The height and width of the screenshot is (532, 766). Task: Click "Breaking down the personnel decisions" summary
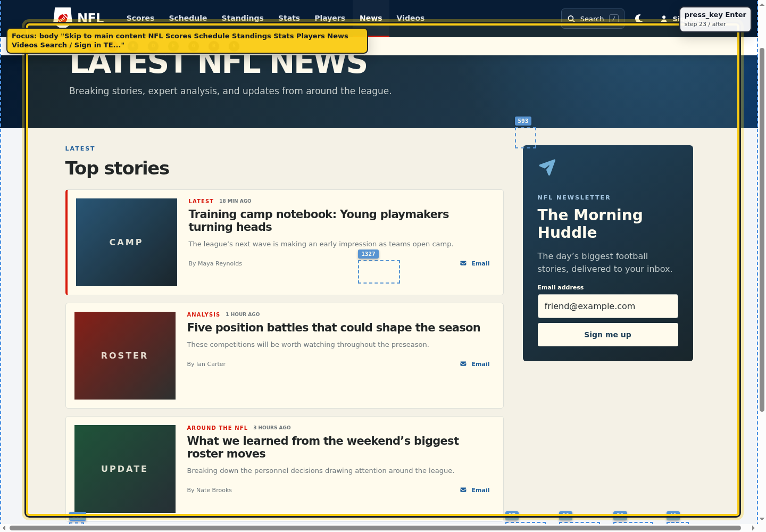320,471
